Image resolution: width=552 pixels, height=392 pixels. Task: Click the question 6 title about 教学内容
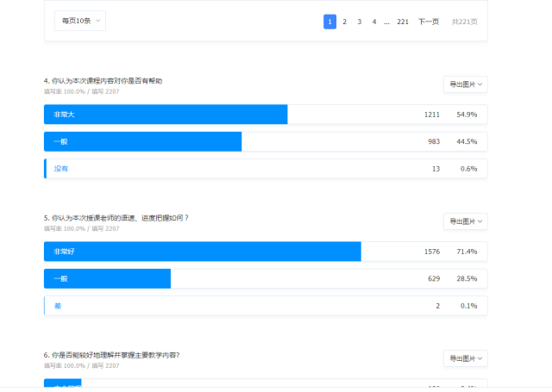pyautogui.click(x=116, y=355)
